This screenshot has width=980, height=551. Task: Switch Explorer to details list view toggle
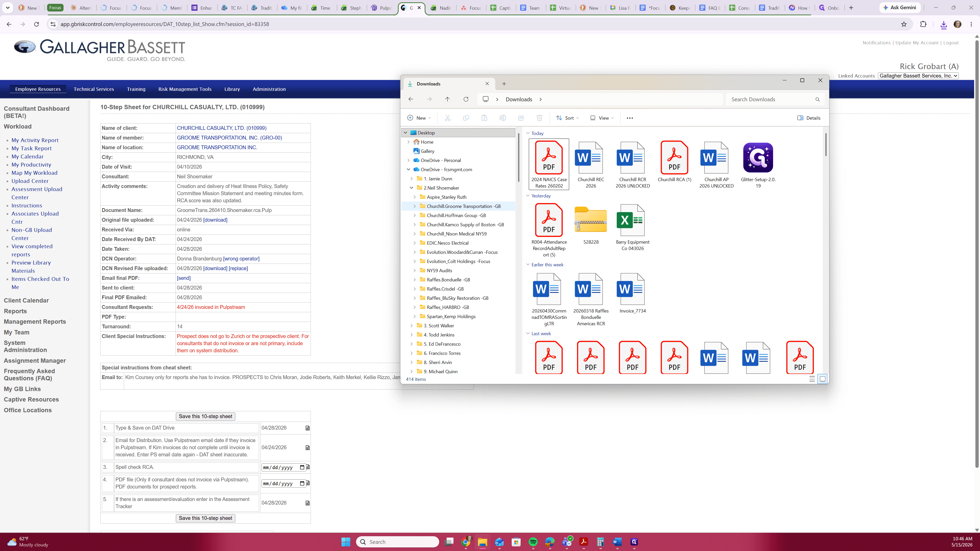812,379
